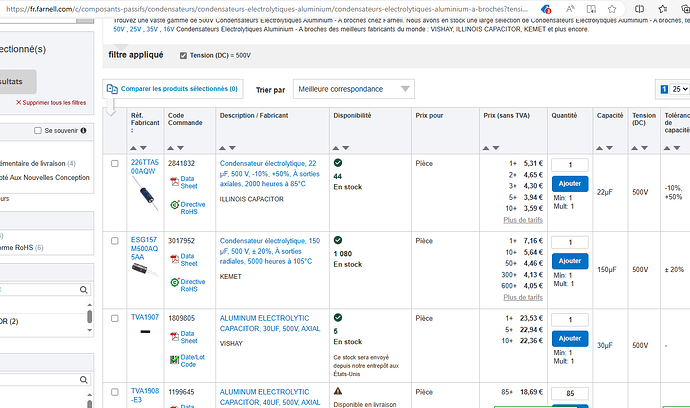Add page to favorites with star icon
This screenshot has height=408, width=690.
(612, 9)
